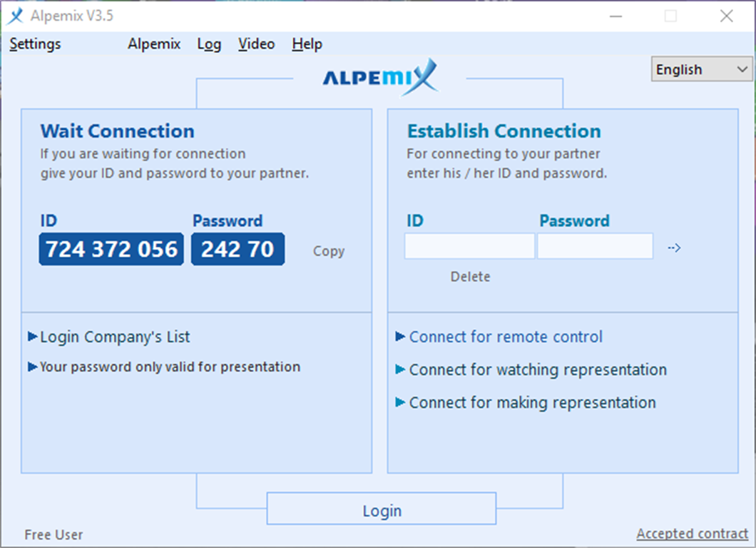Click the triangle beside Connect for making representation

(x=400, y=402)
